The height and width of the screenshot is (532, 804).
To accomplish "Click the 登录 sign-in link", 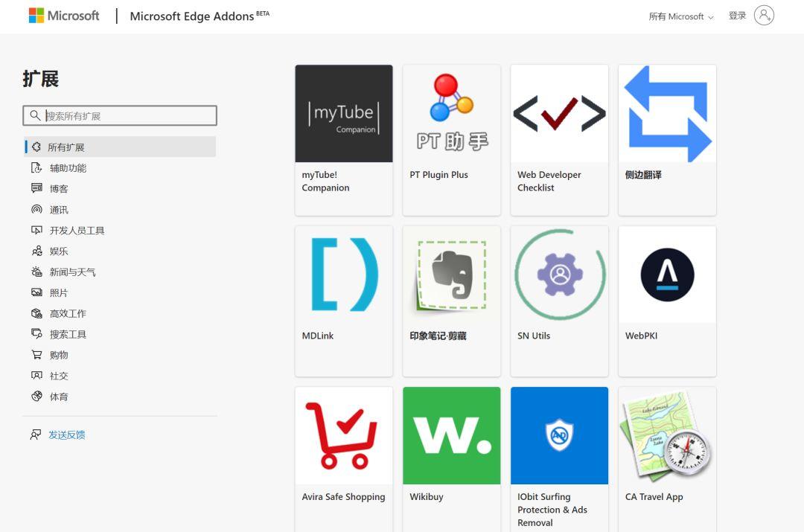I will coord(737,16).
